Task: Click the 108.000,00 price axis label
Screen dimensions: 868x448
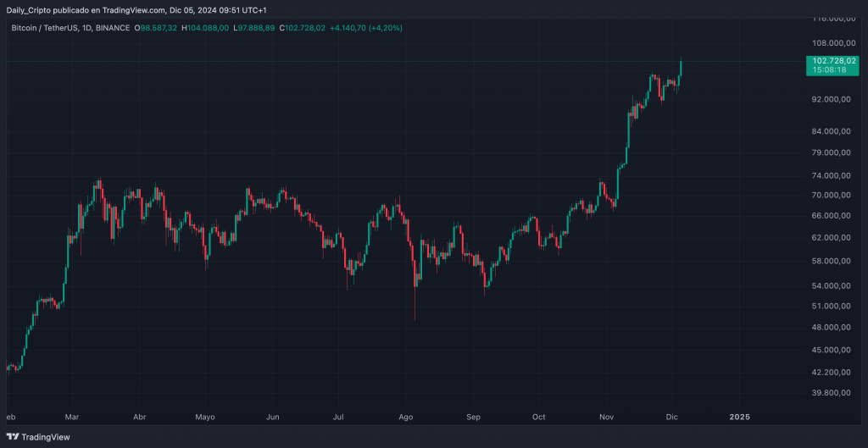Action: click(x=831, y=42)
